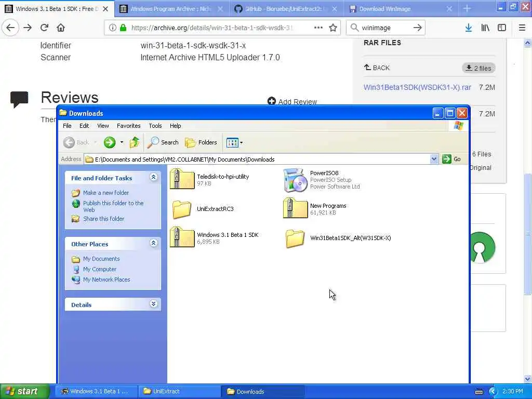Open Explorer Tools menu
This screenshot has width=532, height=399.
[155, 126]
